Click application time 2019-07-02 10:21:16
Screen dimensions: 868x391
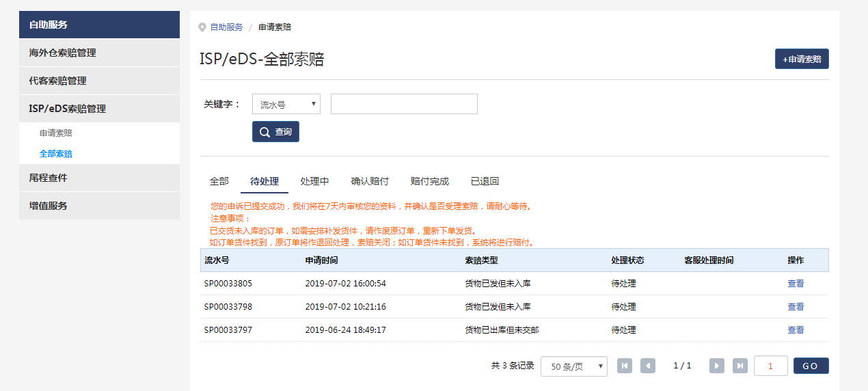click(x=345, y=307)
